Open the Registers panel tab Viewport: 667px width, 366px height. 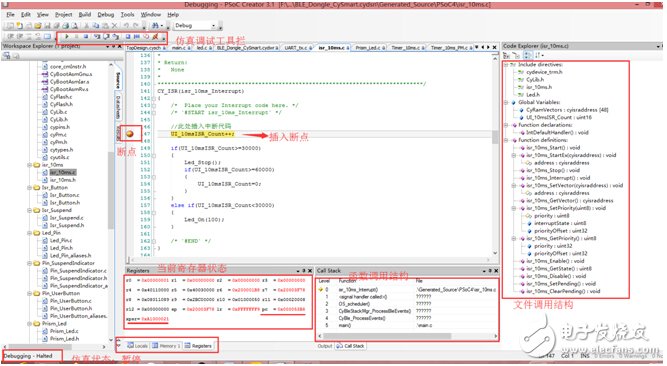(198, 346)
